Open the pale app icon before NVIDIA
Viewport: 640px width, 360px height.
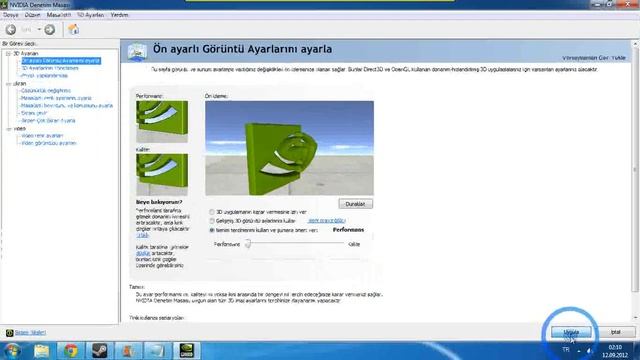158,351
